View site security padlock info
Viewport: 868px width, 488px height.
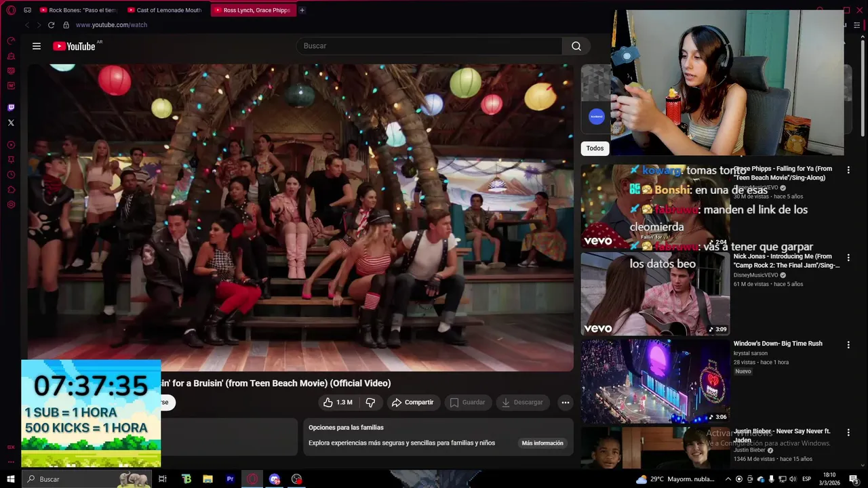pyautogui.click(x=66, y=25)
